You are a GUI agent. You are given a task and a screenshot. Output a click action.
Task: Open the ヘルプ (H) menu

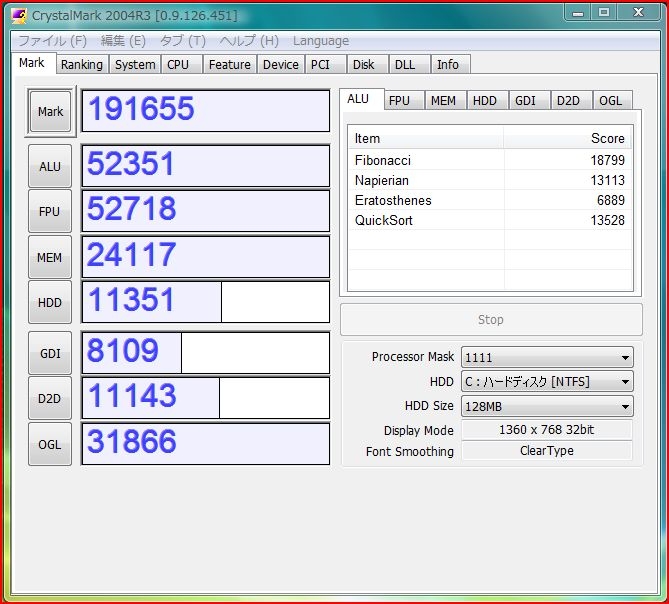(249, 41)
